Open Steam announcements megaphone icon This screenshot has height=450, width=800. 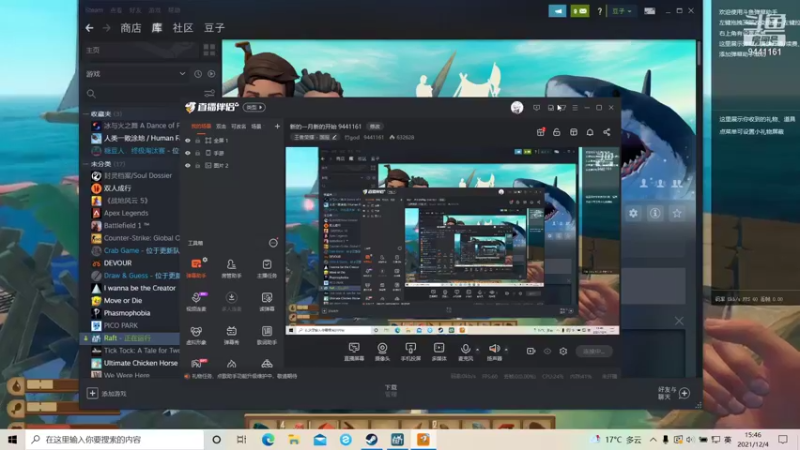pyautogui.click(x=557, y=11)
